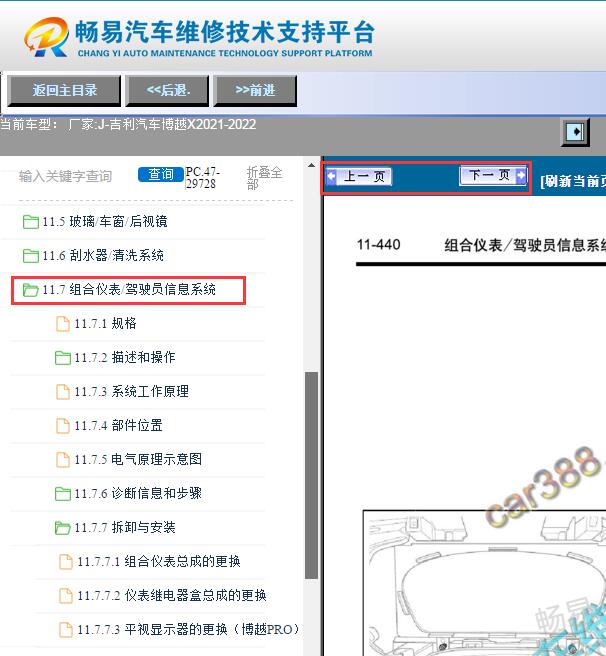Screen dimensions: 606x656
Task: Click the 查询 search button
Action: click(x=161, y=174)
